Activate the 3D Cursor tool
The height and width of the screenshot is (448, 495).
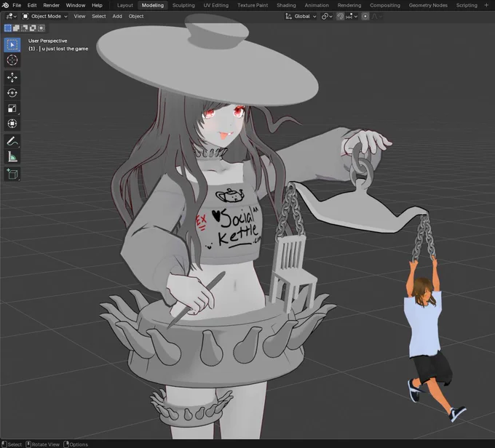12,60
